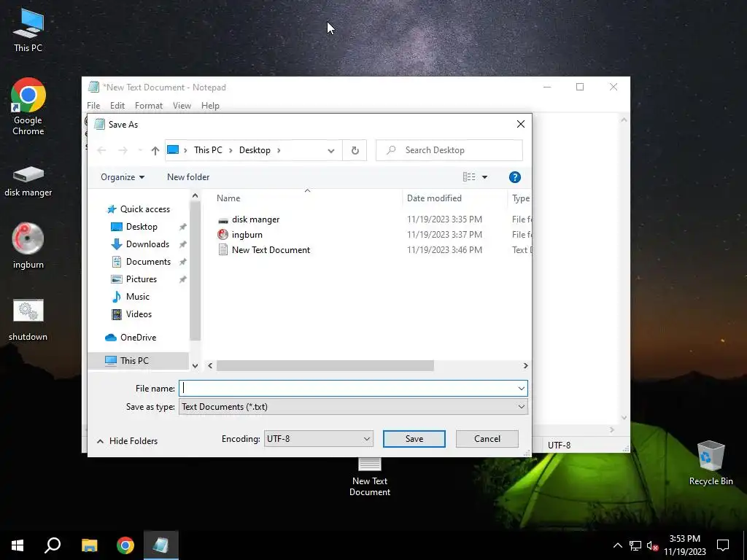
Task: Open the notification center icon
Action: pos(723,545)
